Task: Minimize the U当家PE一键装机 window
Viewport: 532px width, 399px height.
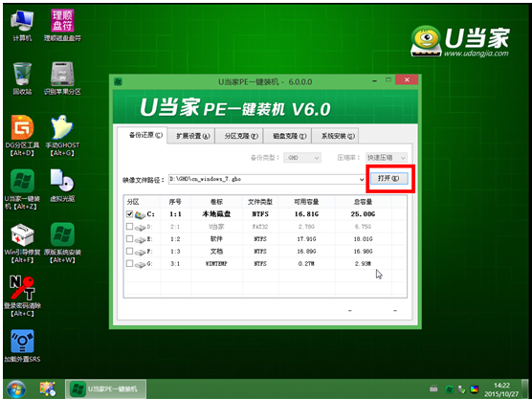Action: pos(375,80)
